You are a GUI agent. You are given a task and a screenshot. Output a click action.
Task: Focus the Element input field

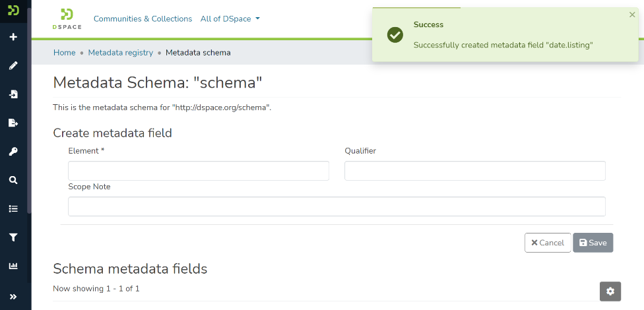point(199,171)
